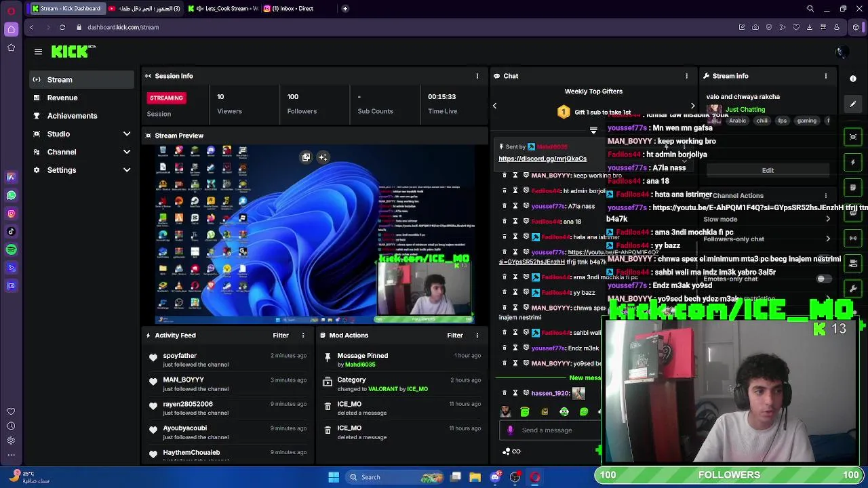Ban user hassen_1920

coord(526,393)
